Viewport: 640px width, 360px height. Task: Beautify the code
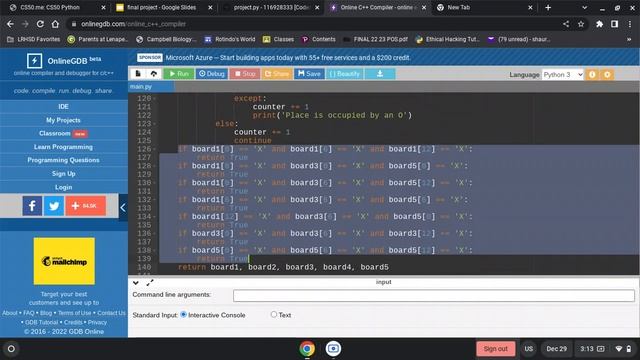pyautogui.click(x=344, y=74)
